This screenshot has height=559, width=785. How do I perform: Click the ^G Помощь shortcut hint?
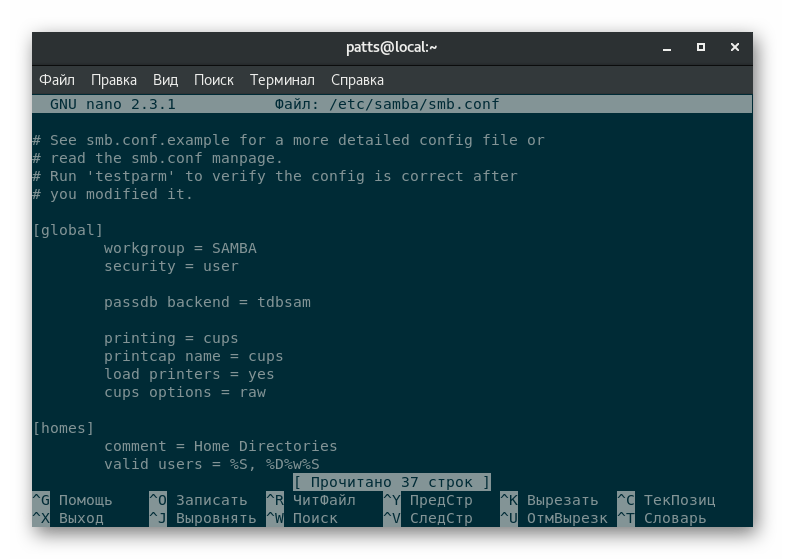[x=73, y=500]
